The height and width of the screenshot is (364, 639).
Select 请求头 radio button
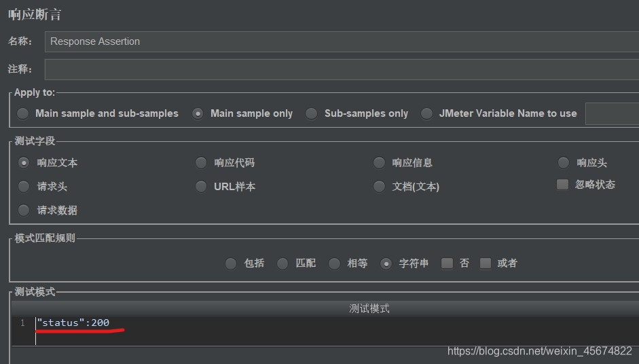tap(24, 186)
